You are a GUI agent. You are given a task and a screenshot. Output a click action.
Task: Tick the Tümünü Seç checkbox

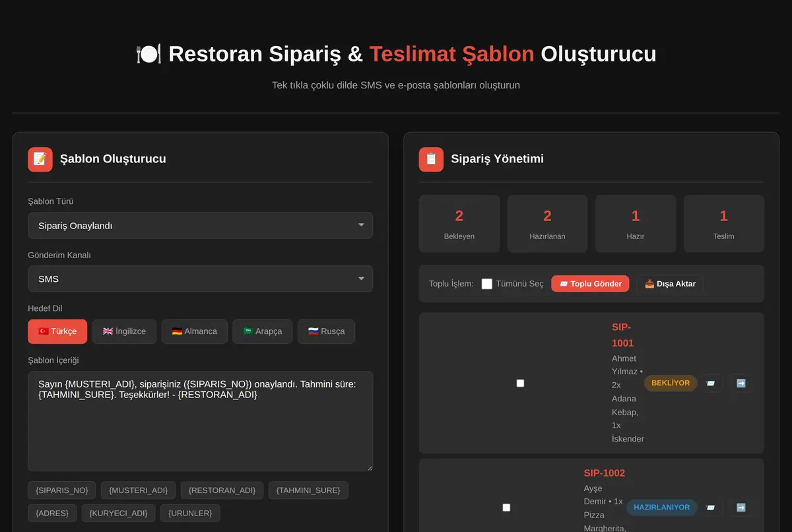pos(487,284)
